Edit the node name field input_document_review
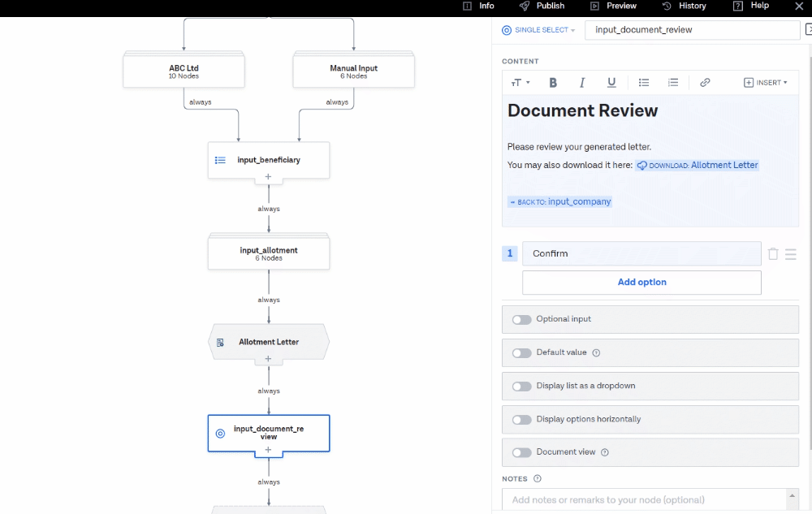 point(693,30)
